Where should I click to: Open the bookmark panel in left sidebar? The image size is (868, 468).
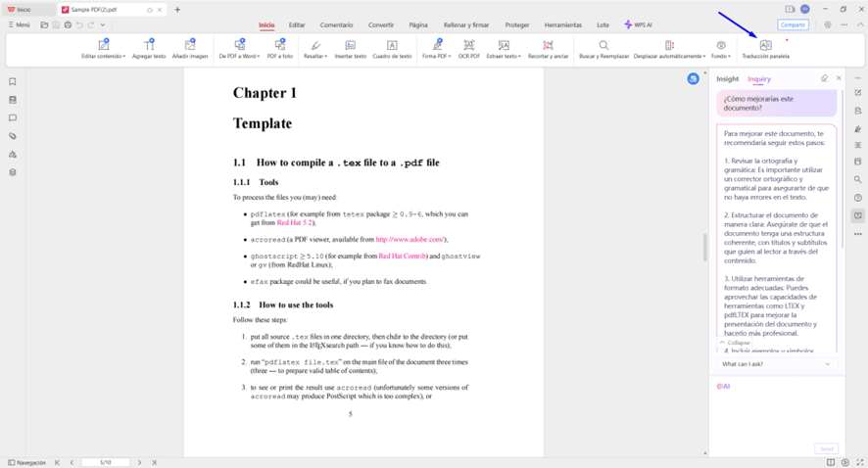coord(12,82)
